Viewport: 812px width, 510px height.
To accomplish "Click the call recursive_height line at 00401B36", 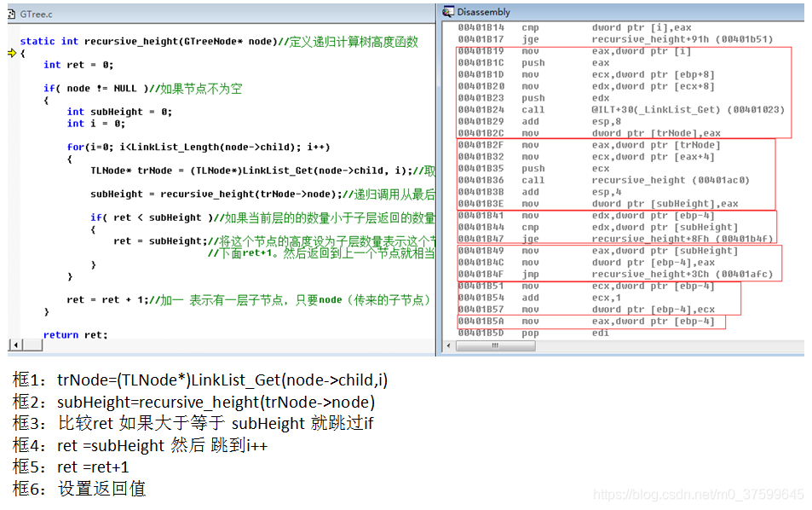I will click(x=604, y=180).
